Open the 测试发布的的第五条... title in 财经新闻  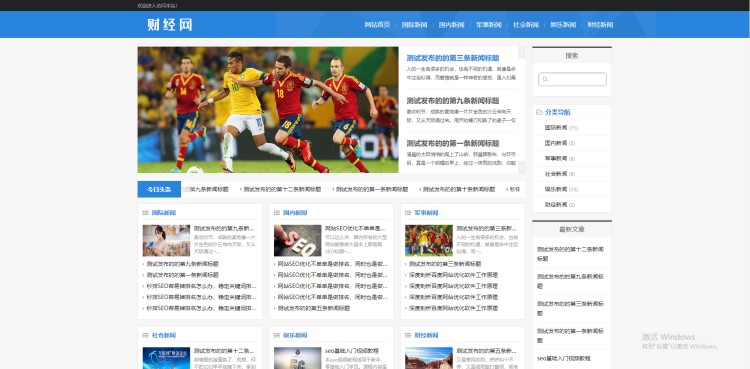pyautogui.click(x=486, y=351)
